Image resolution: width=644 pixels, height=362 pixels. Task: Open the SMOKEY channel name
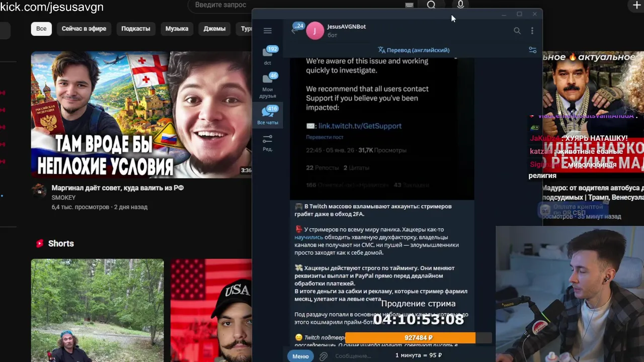pyautogui.click(x=63, y=198)
